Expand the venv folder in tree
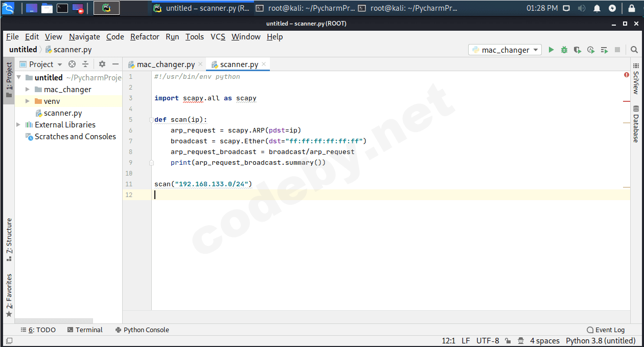Image resolution: width=644 pixels, height=347 pixels. pyautogui.click(x=28, y=101)
